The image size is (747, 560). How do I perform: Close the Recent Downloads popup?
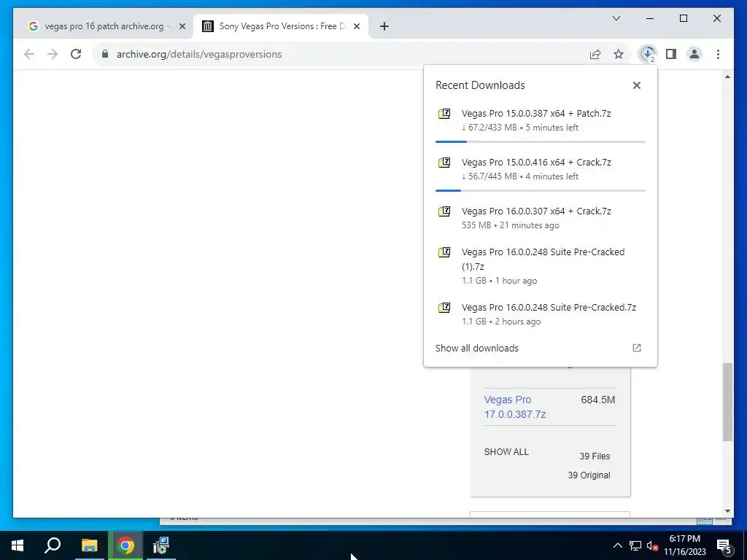click(636, 85)
